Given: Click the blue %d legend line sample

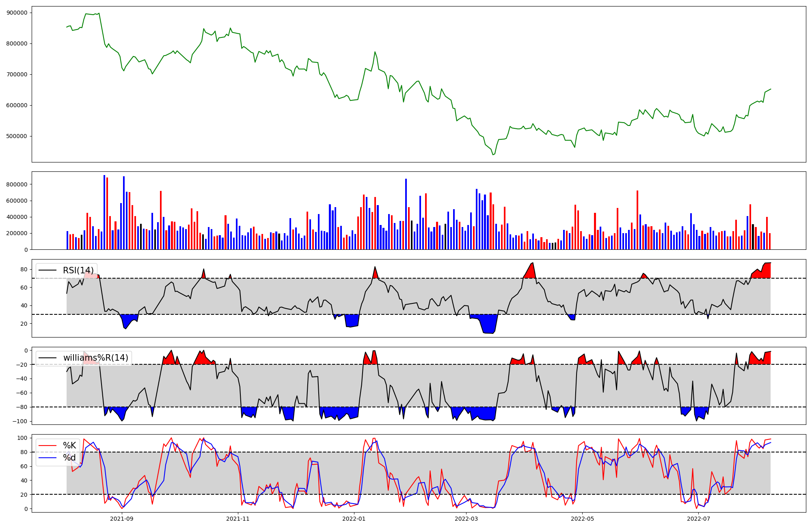Looking at the screenshot, I should pyautogui.click(x=47, y=458).
